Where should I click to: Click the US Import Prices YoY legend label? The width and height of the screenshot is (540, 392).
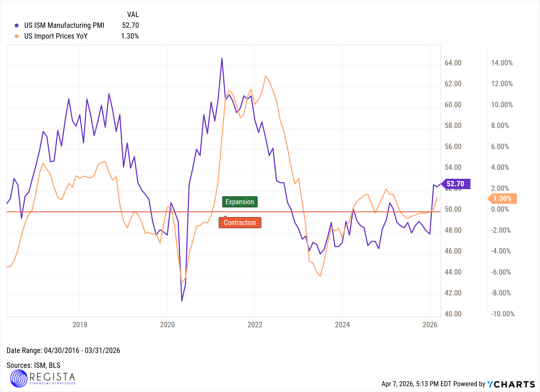(56, 36)
